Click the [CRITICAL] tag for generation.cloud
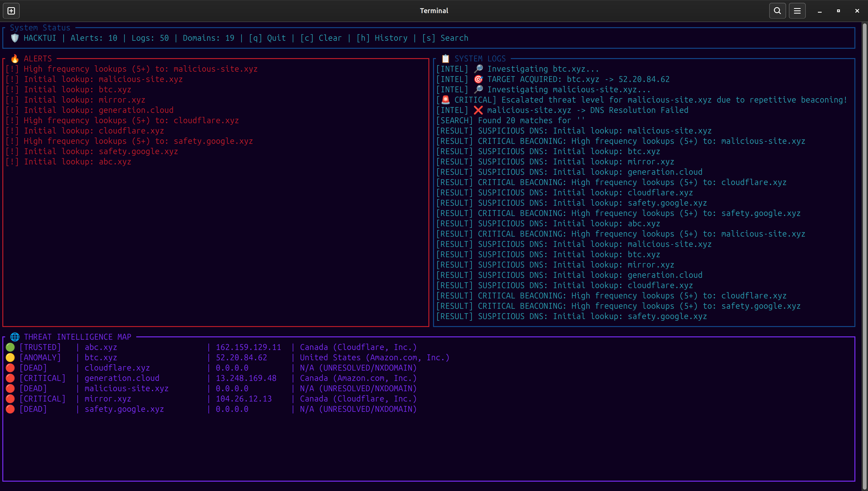 coord(42,378)
